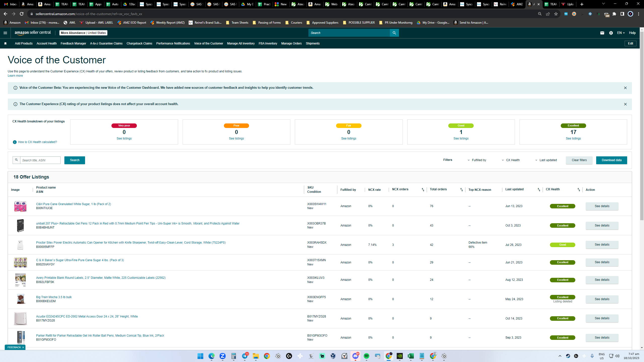Go back with the browser back arrow
644x362 pixels.
(6, 14)
